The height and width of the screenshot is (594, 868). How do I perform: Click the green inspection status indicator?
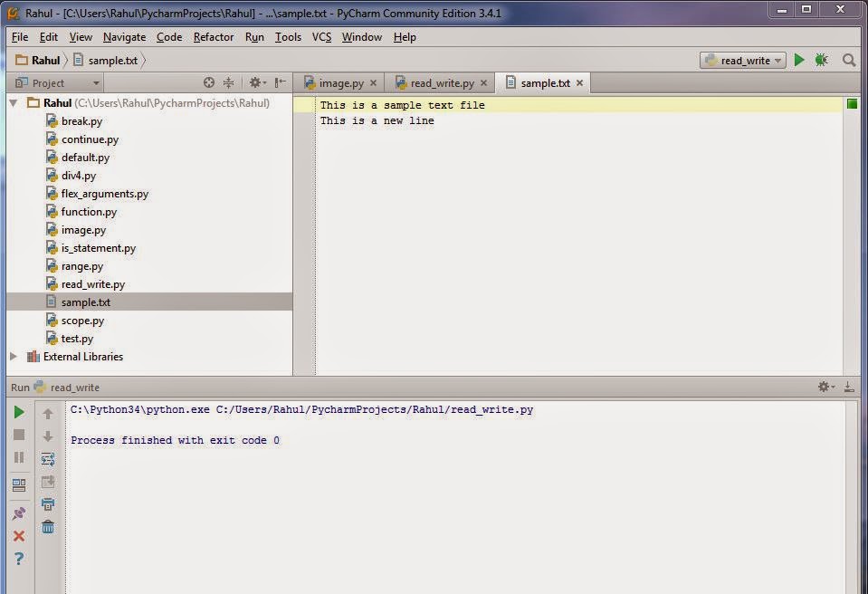(852, 103)
